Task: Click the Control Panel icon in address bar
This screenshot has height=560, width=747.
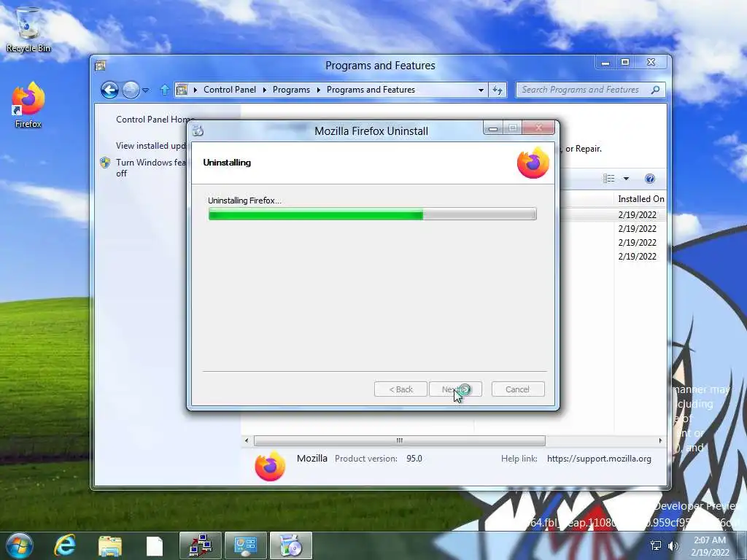Action: tap(182, 90)
